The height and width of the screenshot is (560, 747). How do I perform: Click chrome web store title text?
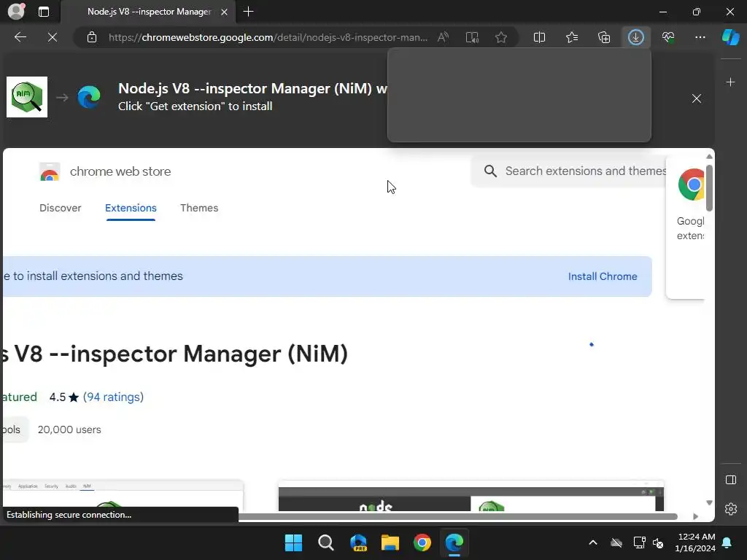pyautogui.click(x=120, y=171)
